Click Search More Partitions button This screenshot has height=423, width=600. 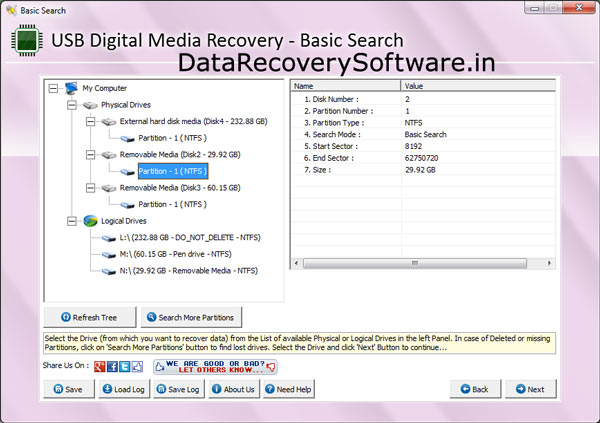click(191, 317)
